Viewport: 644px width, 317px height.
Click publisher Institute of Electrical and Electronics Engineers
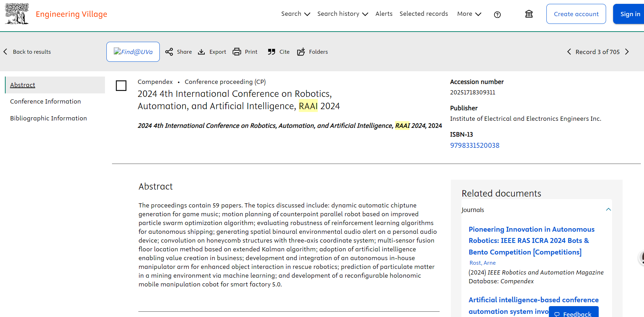coord(526,119)
